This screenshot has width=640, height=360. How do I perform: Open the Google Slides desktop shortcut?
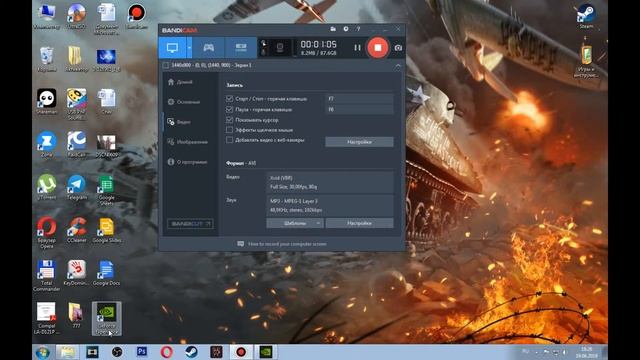[x=107, y=230]
